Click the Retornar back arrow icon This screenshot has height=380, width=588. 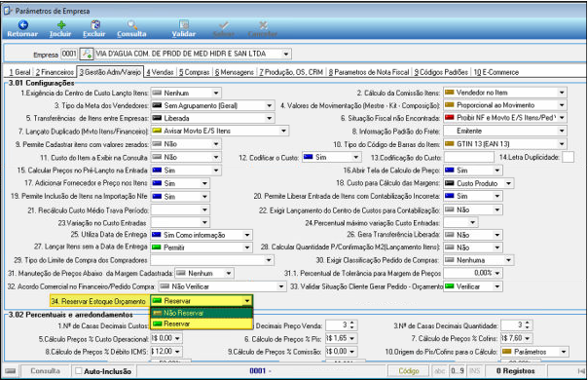22,24
